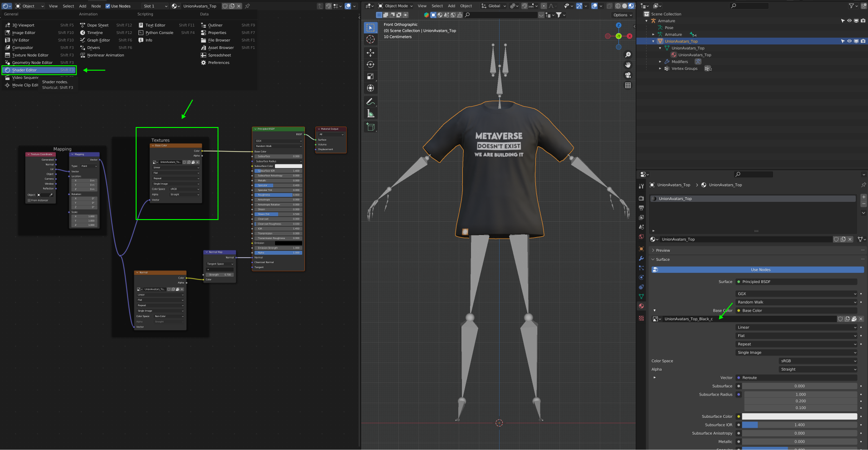Open the Texture properties tab

(641, 318)
